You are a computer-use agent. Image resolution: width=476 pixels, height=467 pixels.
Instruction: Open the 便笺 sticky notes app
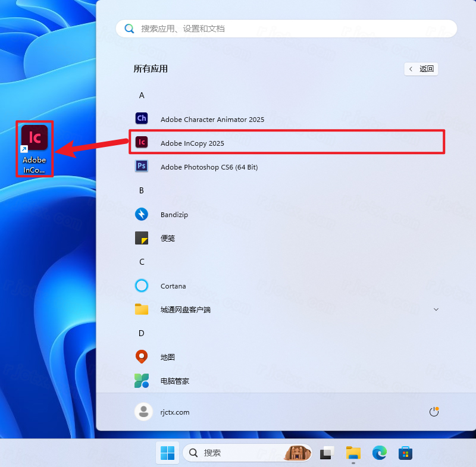click(x=168, y=239)
